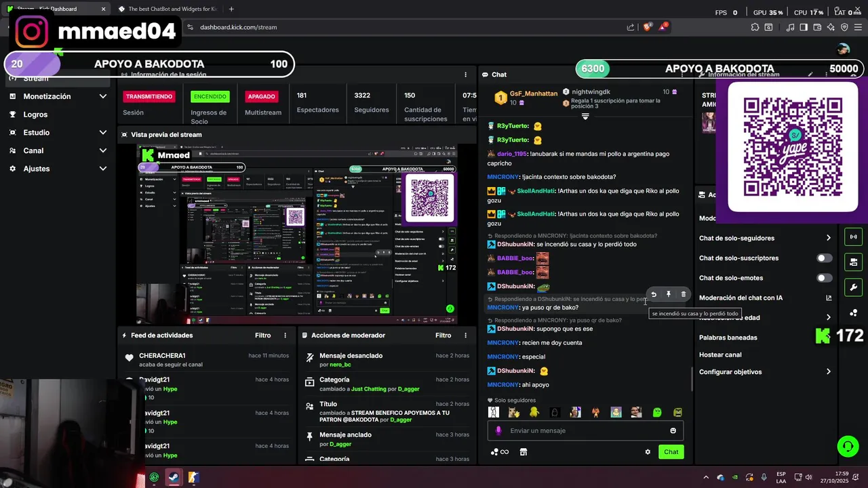Select the yellow duck emote in quick emotes

(x=534, y=412)
